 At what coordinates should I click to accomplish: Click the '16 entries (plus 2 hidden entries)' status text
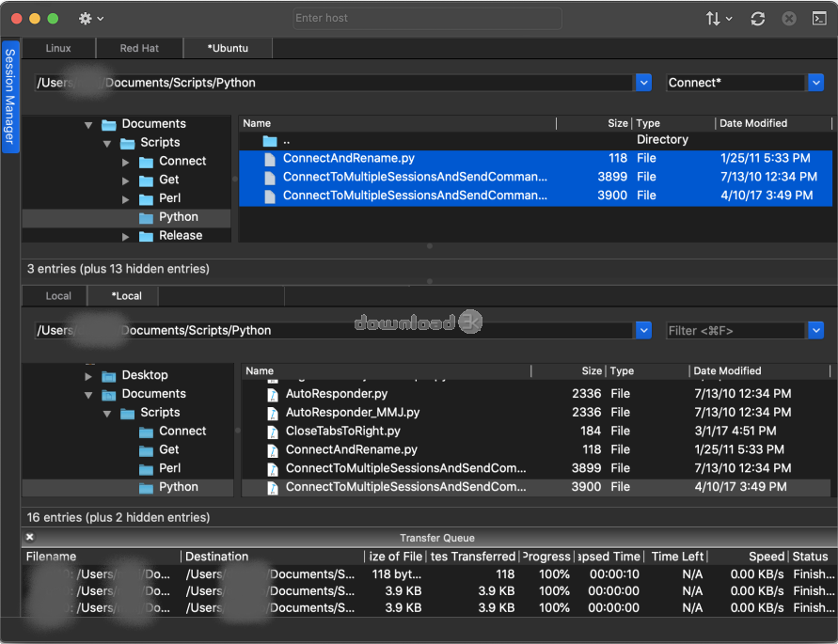click(119, 517)
